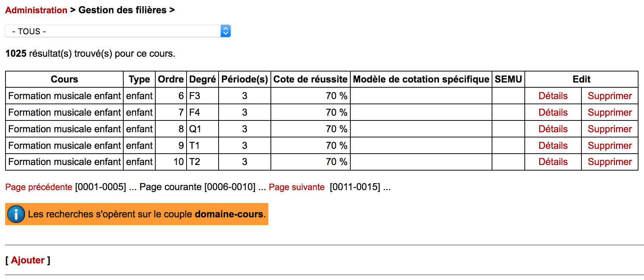Viewport: 644px width, 280px height.
Task: Click the Ajouter link
Action: pos(28,260)
